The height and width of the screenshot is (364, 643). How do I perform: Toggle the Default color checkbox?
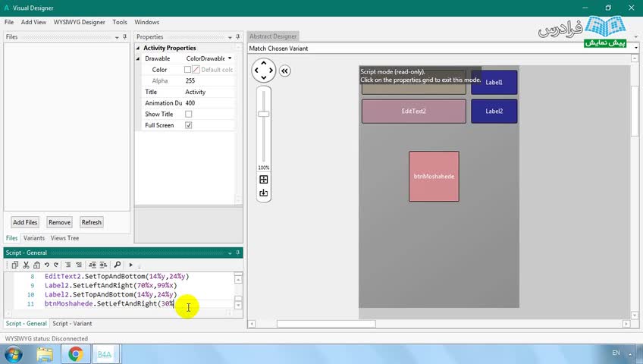187,70
